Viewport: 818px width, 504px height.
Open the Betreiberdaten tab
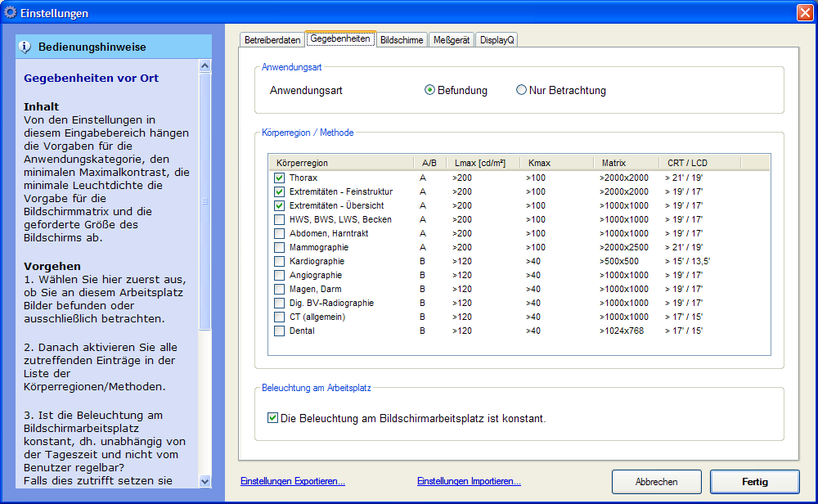[x=272, y=40]
